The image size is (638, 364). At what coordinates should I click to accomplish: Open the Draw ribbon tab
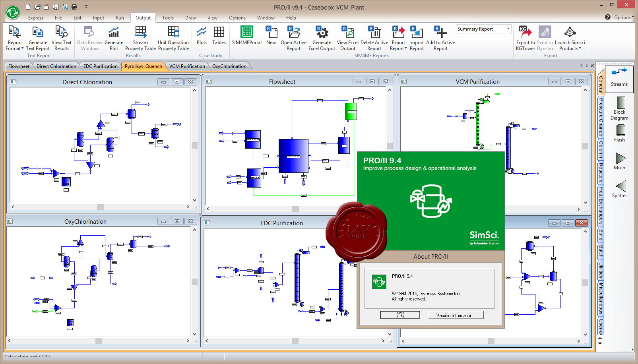pyautogui.click(x=190, y=18)
